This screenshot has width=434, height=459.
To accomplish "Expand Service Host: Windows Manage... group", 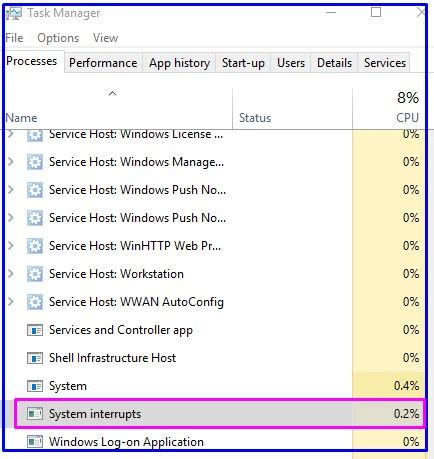I will click(11, 162).
